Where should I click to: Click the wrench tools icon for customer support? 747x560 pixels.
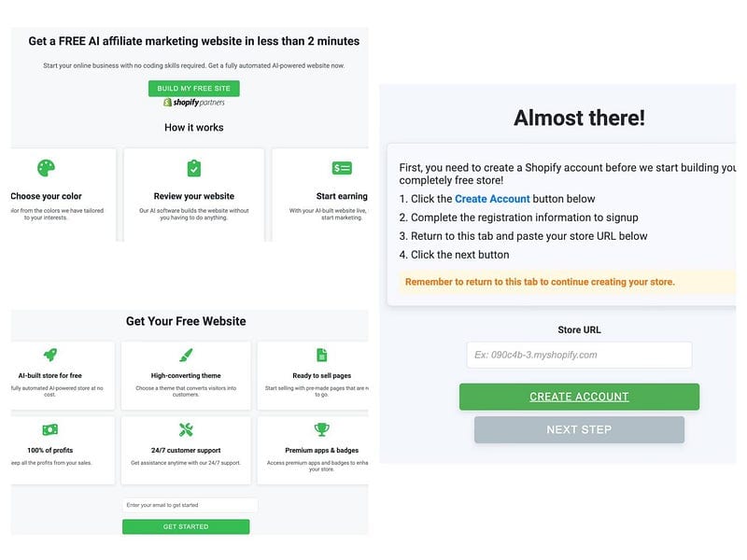pos(186,429)
